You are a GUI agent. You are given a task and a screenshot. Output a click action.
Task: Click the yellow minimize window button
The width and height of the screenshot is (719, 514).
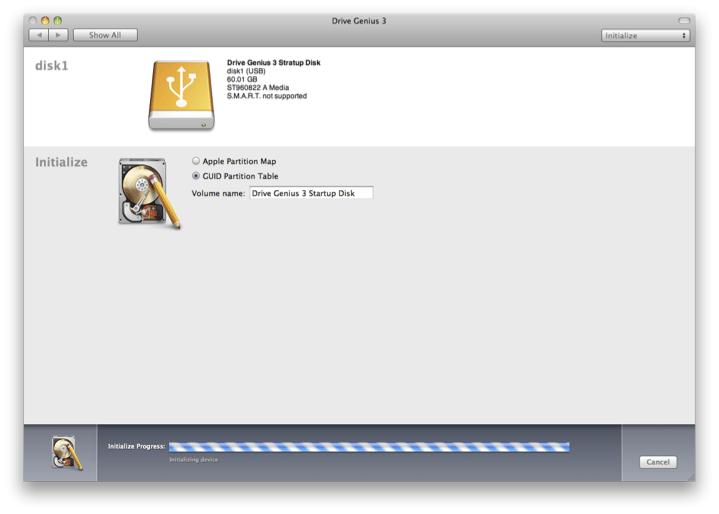(x=45, y=21)
